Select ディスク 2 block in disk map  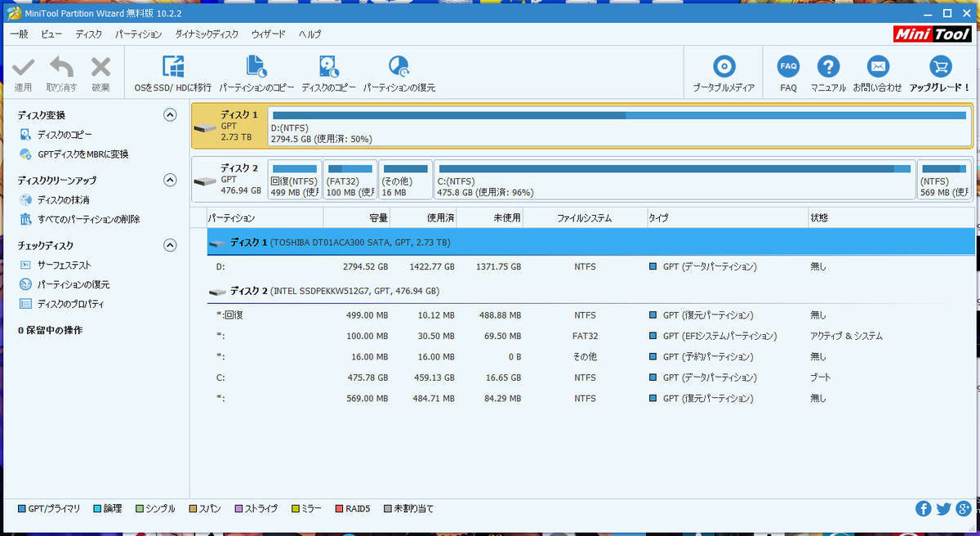tap(229, 179)
